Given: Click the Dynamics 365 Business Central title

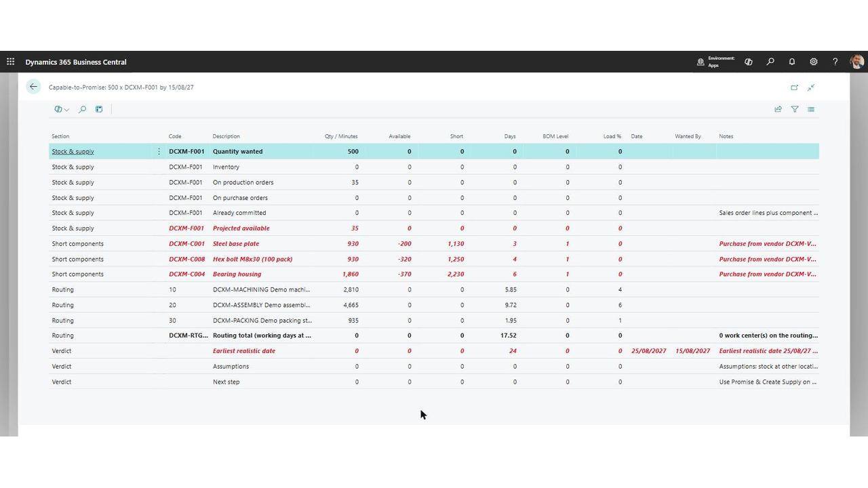Looking at the screenshot, I should (x=76, y=62).
